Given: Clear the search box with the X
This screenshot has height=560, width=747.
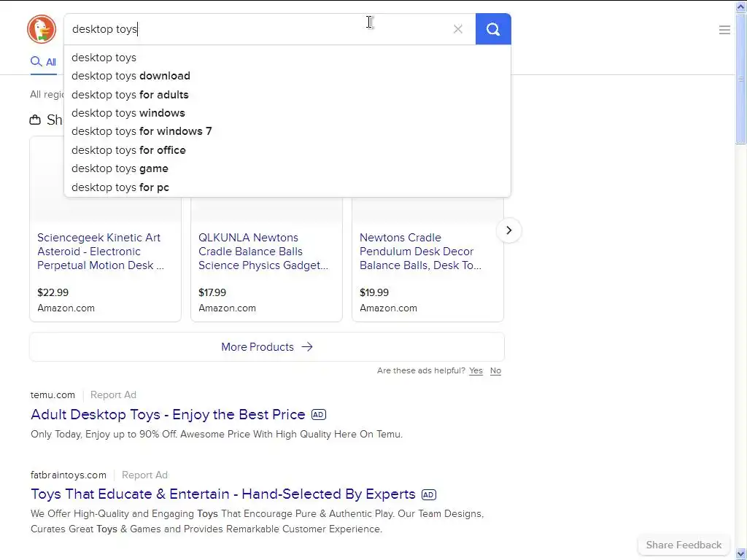Looking at the screenshot, I should tap(458, 29).
